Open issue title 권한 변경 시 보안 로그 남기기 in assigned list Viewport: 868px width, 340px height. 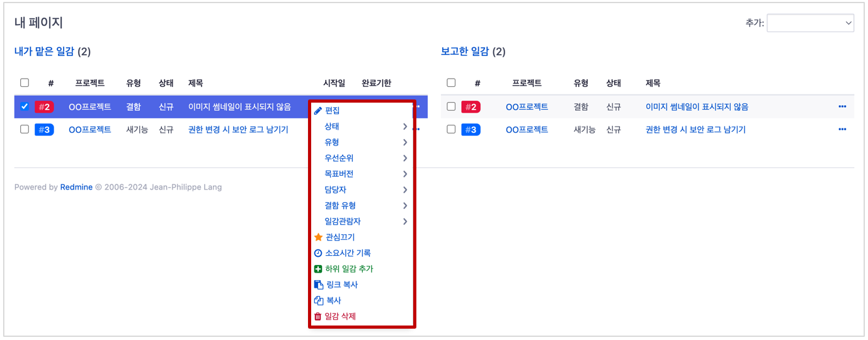click(x=238, y=130)
